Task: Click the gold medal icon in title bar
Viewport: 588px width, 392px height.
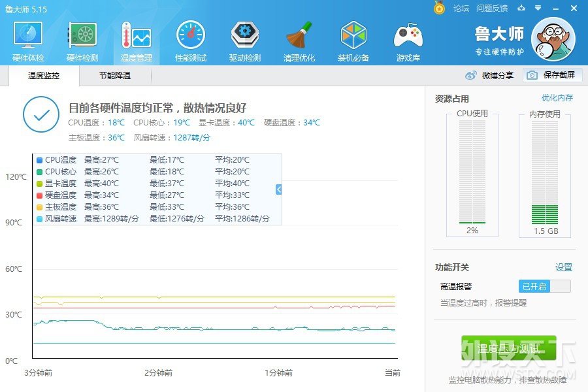Action: tap(439, 8)
